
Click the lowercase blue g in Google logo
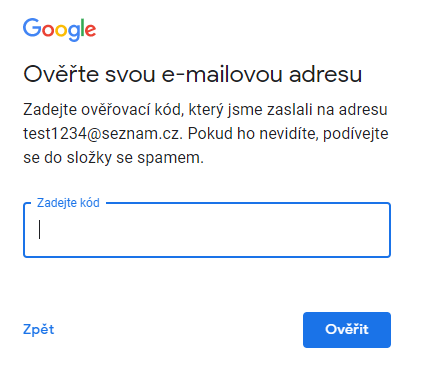coord(74,32)
